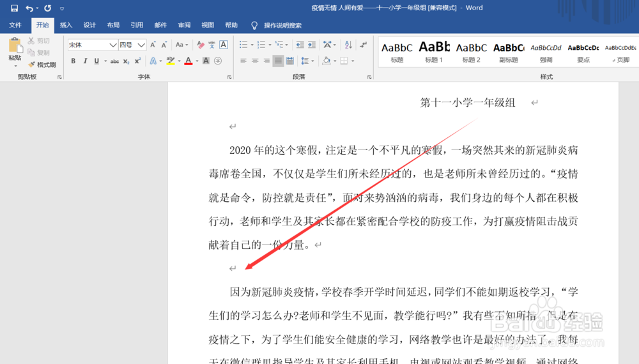Undo the last action
Viewport: 639px width, 364px height.
[29, 8]
